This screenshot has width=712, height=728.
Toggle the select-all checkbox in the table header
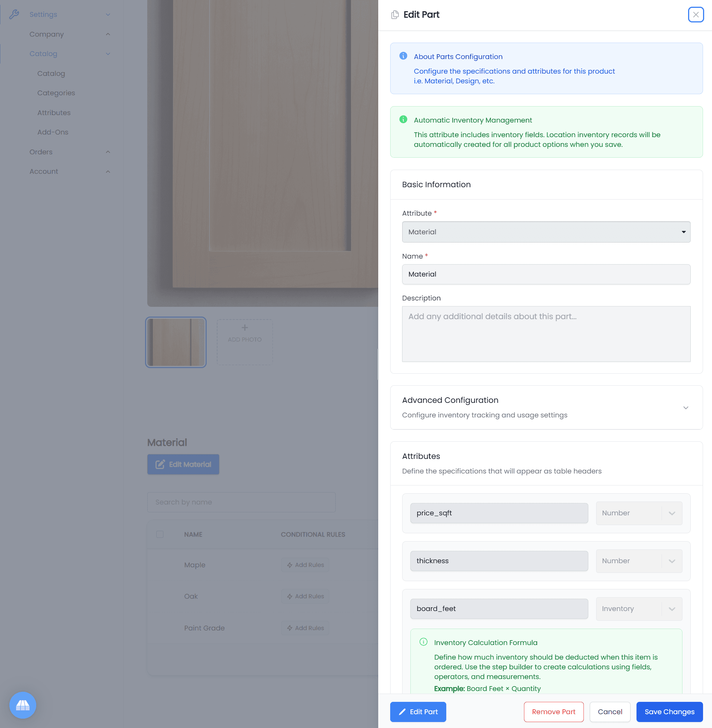160,534
